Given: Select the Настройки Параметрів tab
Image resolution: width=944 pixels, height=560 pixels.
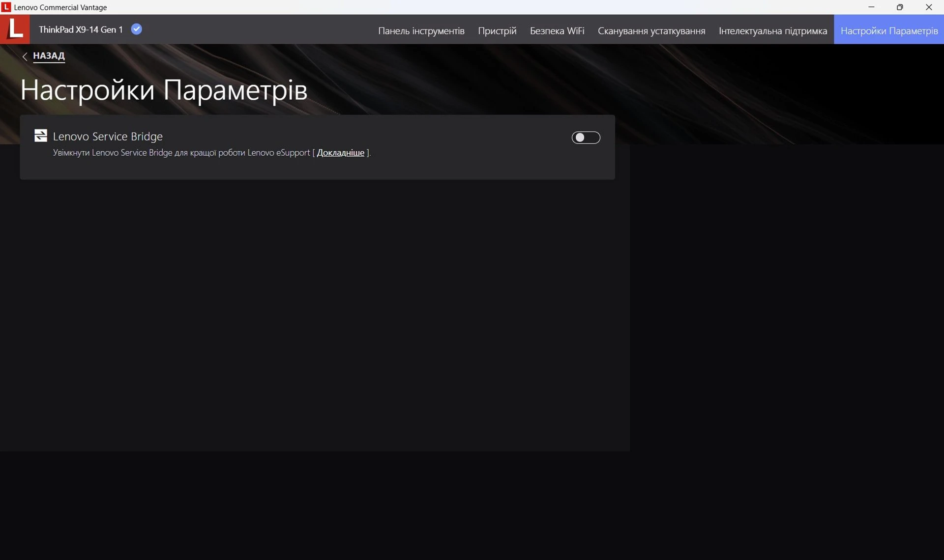Looking at the screenshot, I should [x=889, y=29].
